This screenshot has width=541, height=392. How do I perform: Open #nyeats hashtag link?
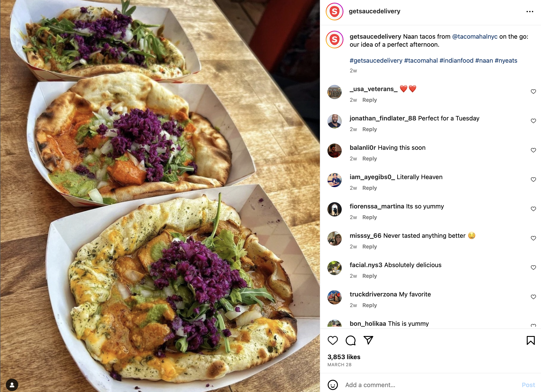[506, 60]
